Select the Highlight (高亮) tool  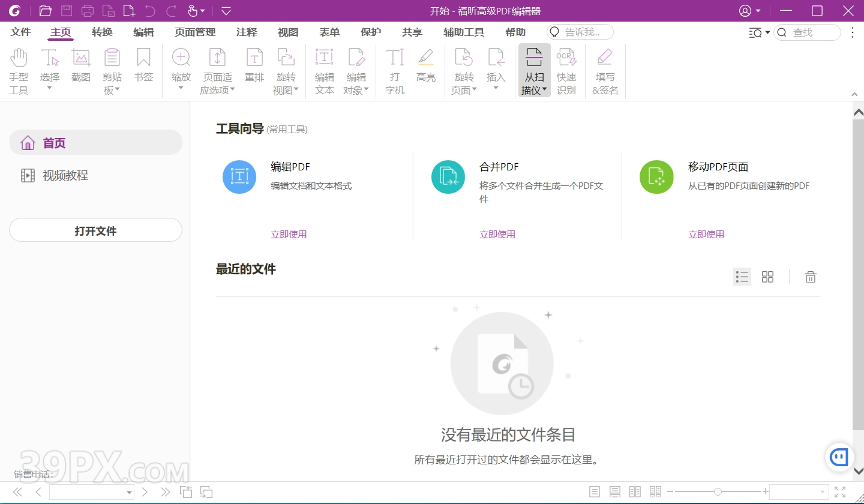pyautogui.click(x=426, y=65)
